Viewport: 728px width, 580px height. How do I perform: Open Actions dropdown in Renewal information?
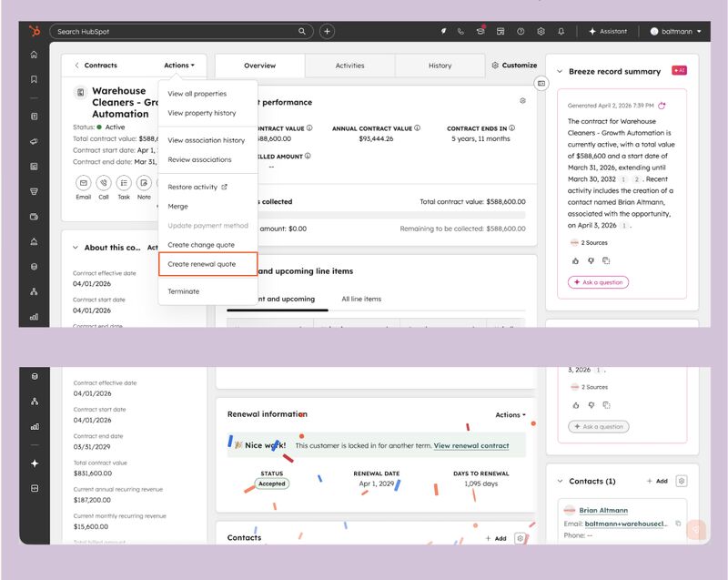coord(511,414)
